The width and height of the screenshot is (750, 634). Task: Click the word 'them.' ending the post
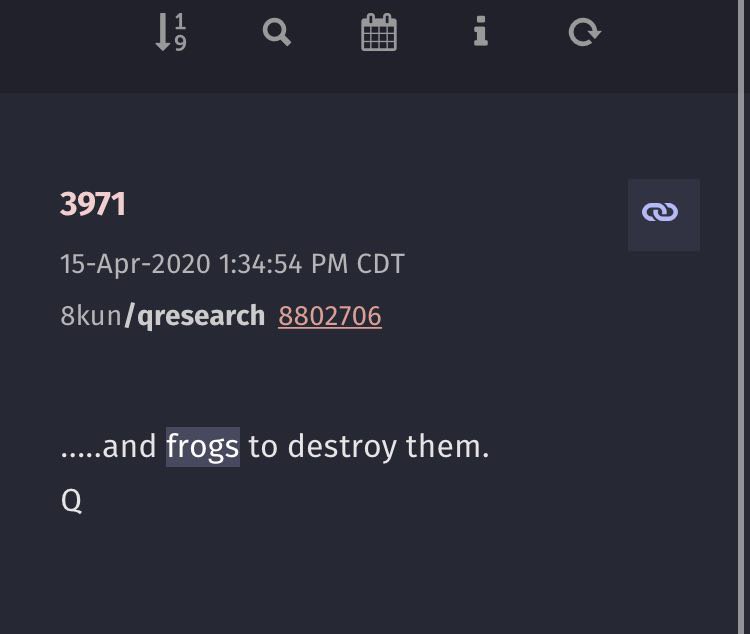coord(448,446)
